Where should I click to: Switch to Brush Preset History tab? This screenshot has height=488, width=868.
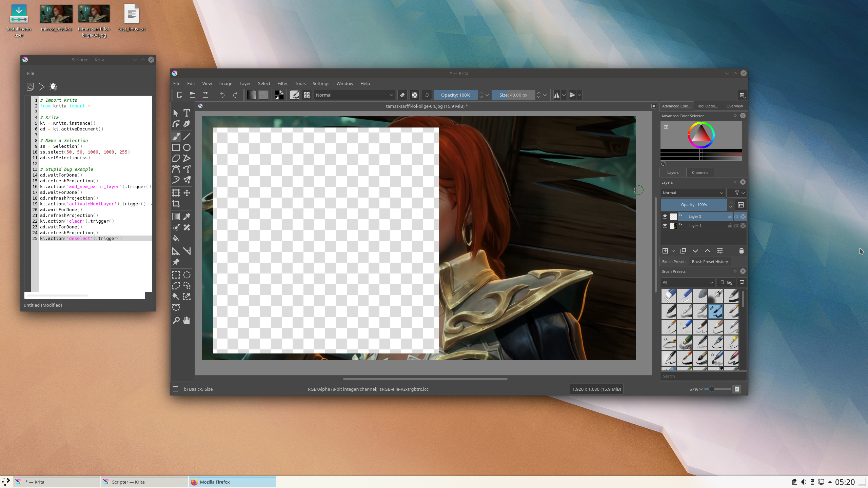point(710,262)
